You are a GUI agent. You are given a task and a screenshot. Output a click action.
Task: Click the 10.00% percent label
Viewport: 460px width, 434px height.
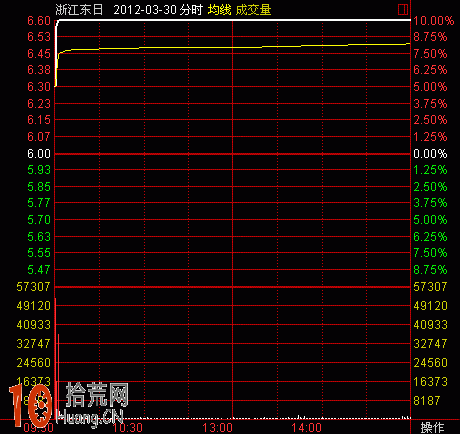tap(434, 21)
